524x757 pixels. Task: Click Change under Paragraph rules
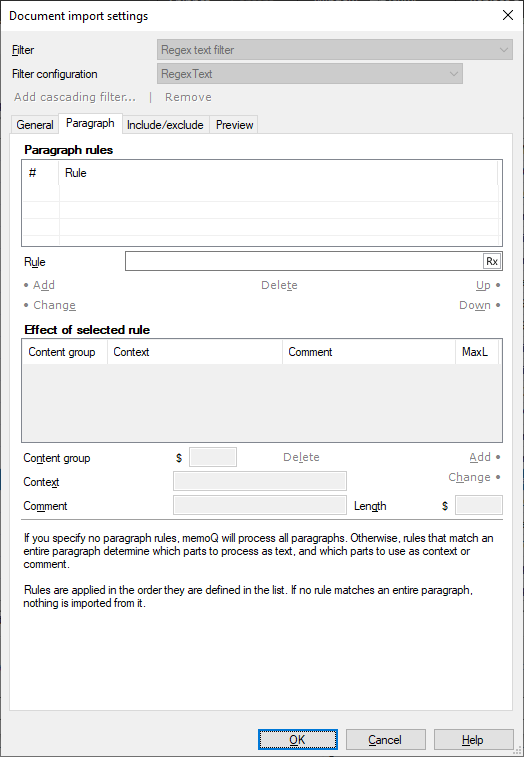click(54, 305)
